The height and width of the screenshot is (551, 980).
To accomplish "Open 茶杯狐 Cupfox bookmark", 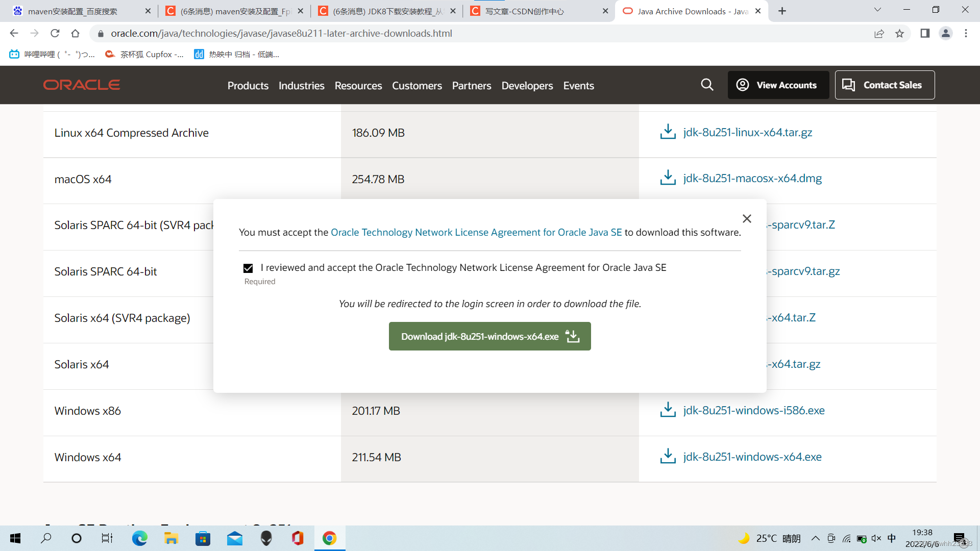I will [144, 54].
